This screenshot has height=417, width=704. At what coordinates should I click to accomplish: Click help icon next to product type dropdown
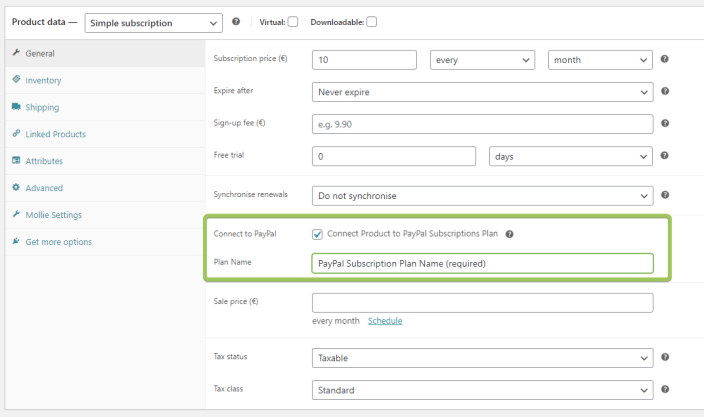click(x=236, y=21)
